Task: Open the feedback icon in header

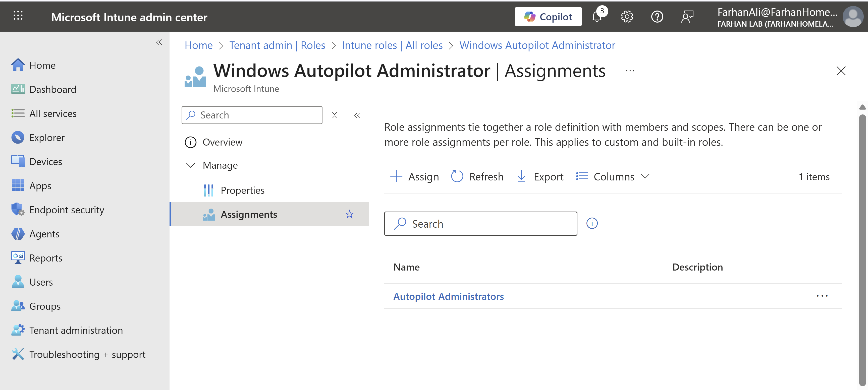Action: [x=687, y=17]
